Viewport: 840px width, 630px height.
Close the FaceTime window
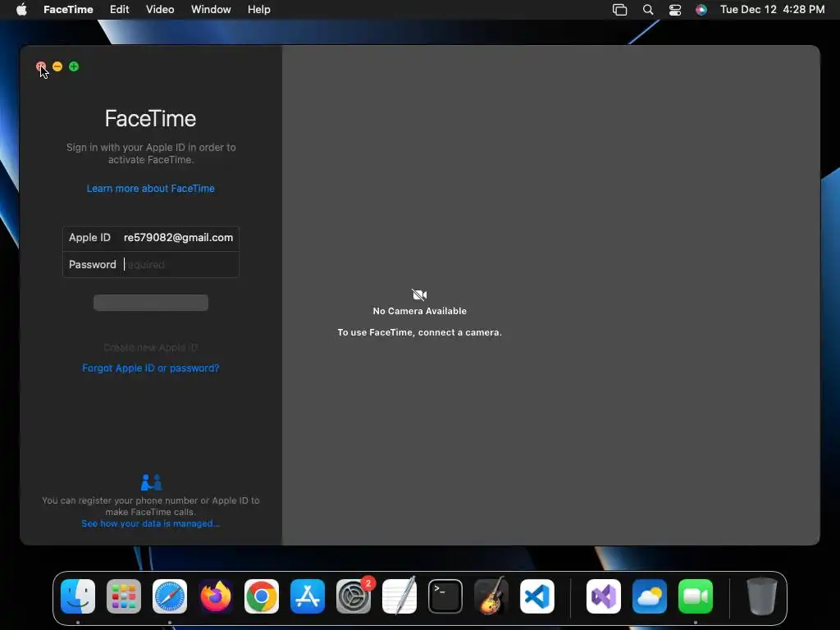click(41, 66)
